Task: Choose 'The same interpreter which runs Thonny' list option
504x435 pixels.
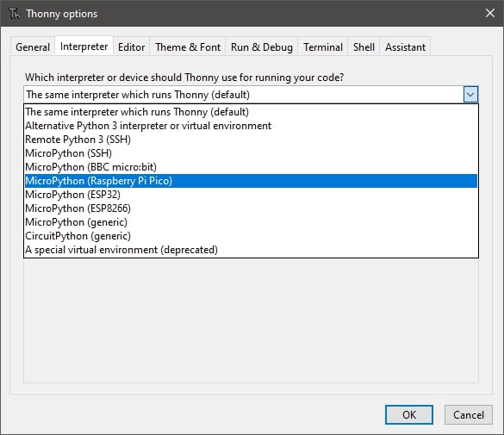Action: [251, 112]
